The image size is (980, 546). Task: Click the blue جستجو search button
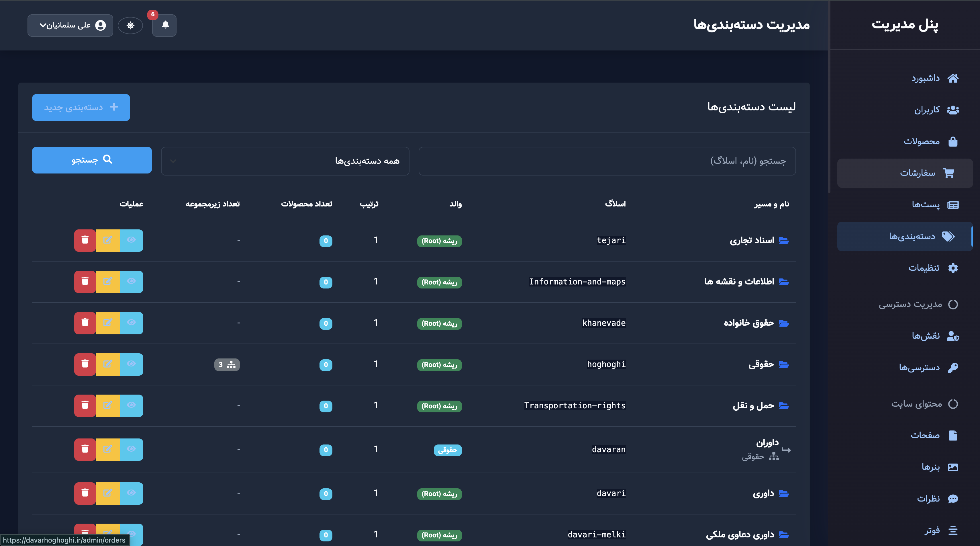(92, 160)
